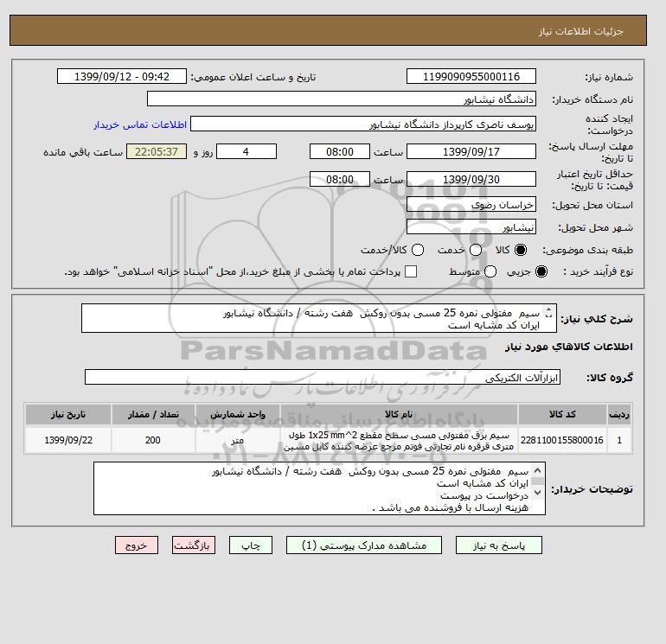
Task: Click the واحد شمارش column header
Action: [x=238, y=414]
